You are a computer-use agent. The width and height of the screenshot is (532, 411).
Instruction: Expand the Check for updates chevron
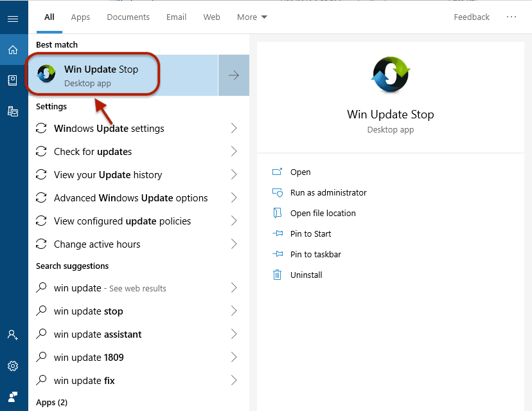(234, 151)
